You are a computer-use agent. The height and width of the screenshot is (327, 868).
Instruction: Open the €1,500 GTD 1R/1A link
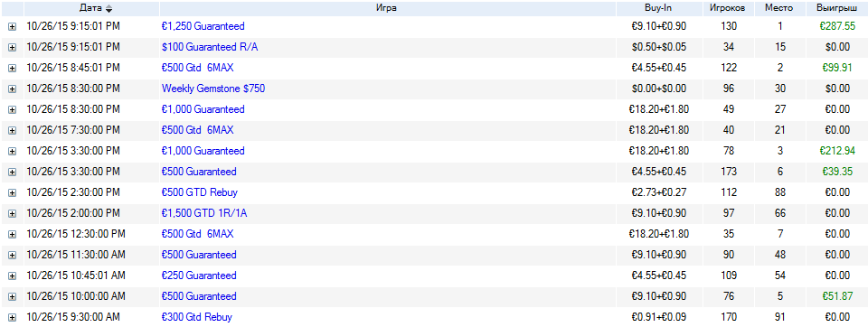point(204,213)
